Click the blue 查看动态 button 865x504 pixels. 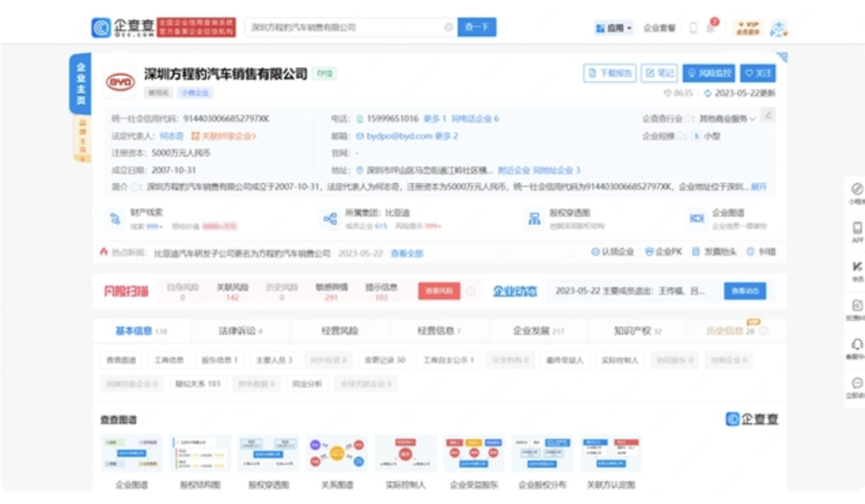[745, 290]
